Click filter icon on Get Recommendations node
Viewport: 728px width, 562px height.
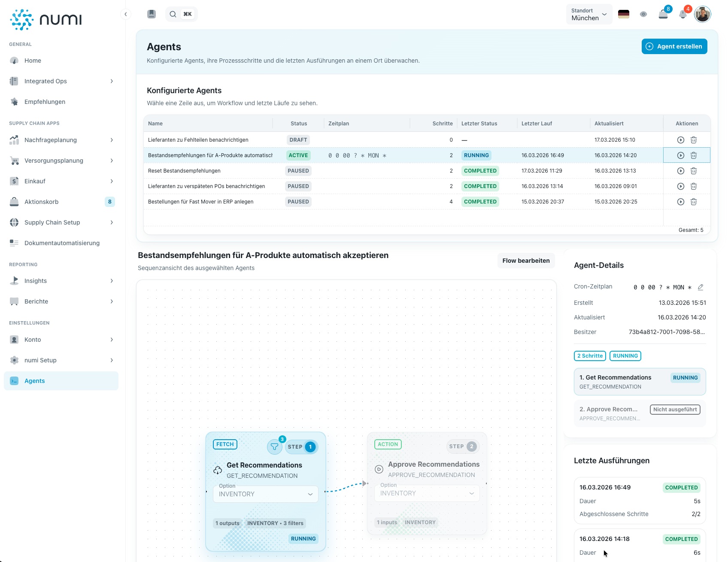[x=274, y=447]
